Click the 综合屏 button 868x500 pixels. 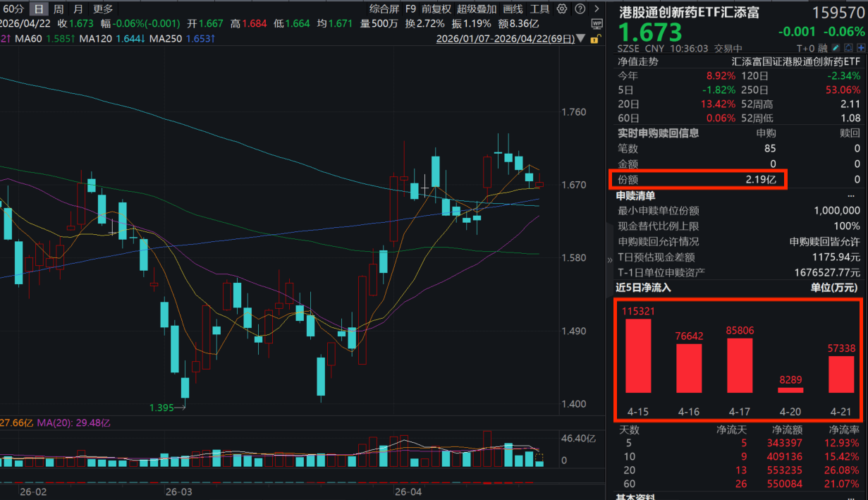tap(384, 9)
